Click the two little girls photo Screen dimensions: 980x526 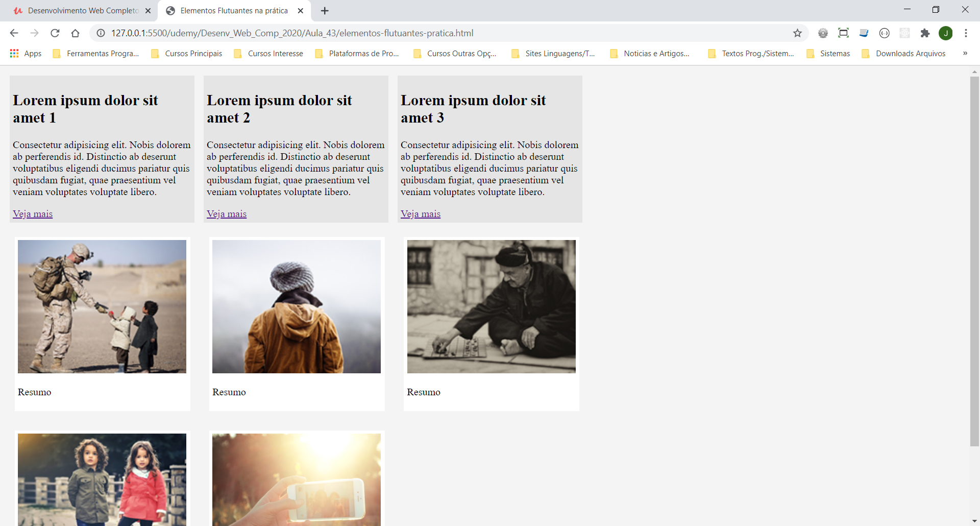[102, 480]
